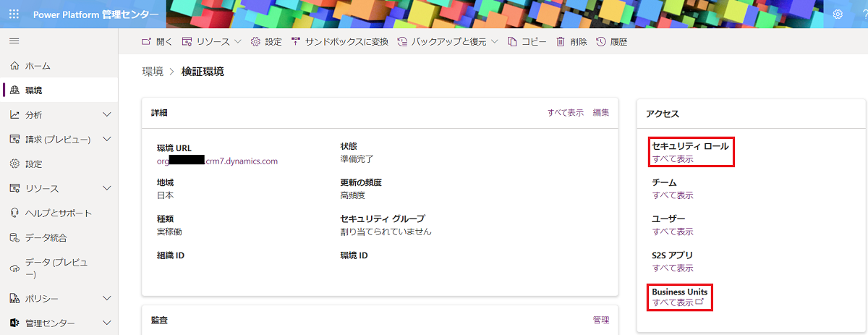
Task: Choose 削除 command in toolbar
Action: pyautogui.click(x=571, y=42)
